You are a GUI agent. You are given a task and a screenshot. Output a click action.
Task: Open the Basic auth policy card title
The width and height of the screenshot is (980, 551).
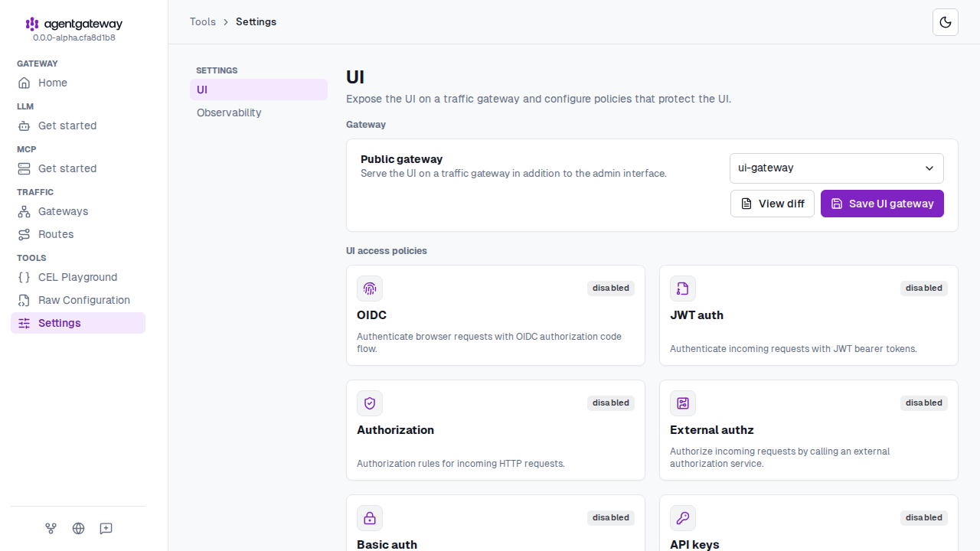point(387,545)
